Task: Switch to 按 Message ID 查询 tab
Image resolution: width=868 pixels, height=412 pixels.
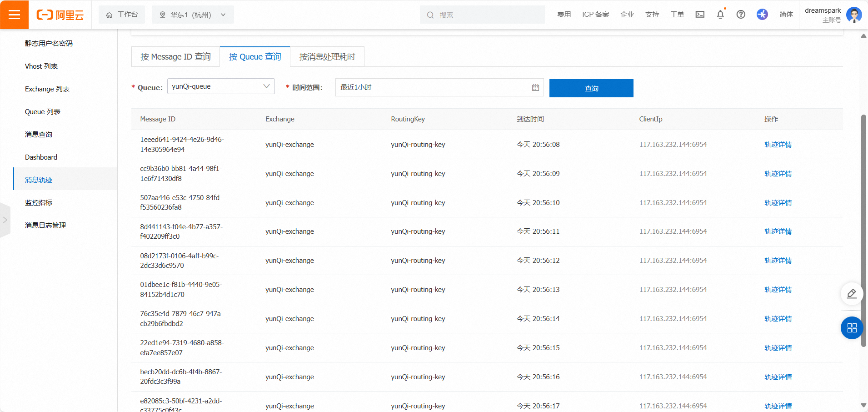Action: 175,56
